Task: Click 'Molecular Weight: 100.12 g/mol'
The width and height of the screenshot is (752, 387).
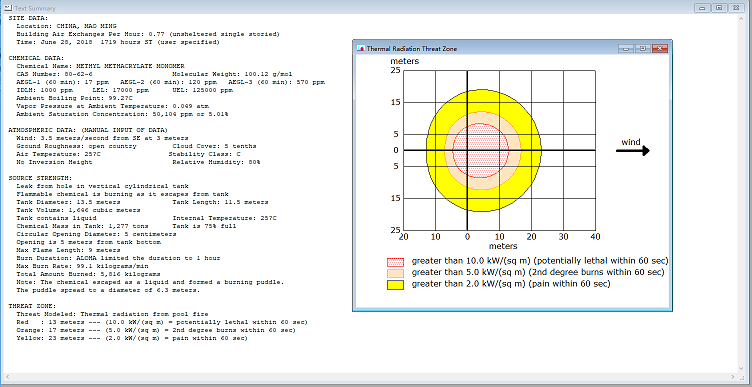Action: coord(232,74)
